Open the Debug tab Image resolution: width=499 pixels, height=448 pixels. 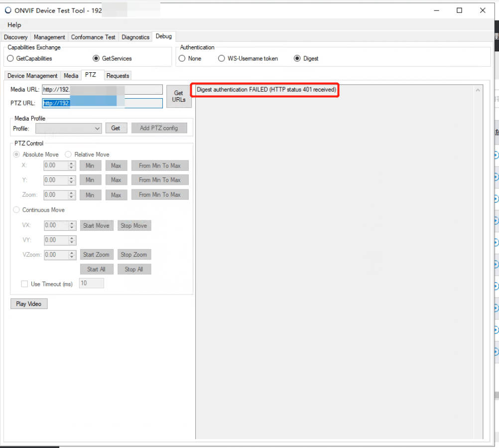(x=164, y=36)
